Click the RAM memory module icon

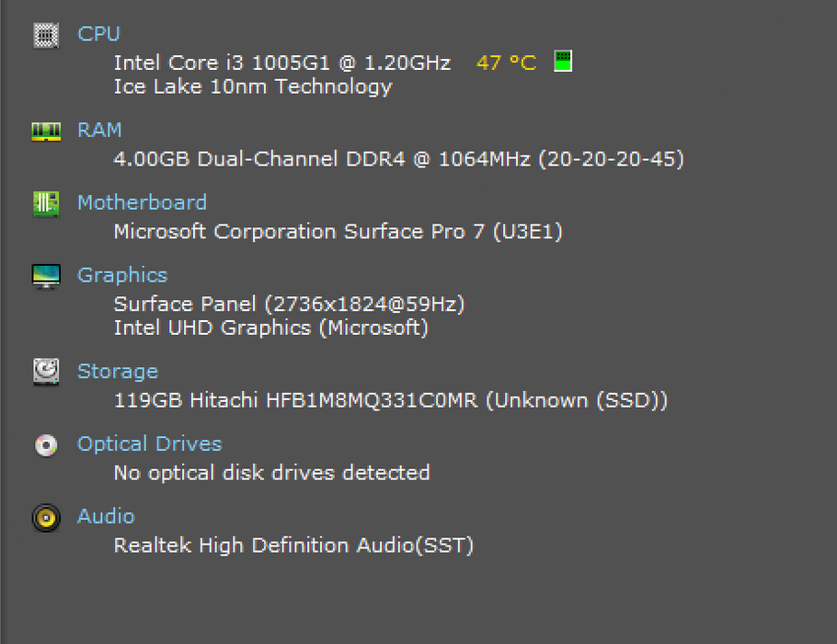[x=45, y=130]
